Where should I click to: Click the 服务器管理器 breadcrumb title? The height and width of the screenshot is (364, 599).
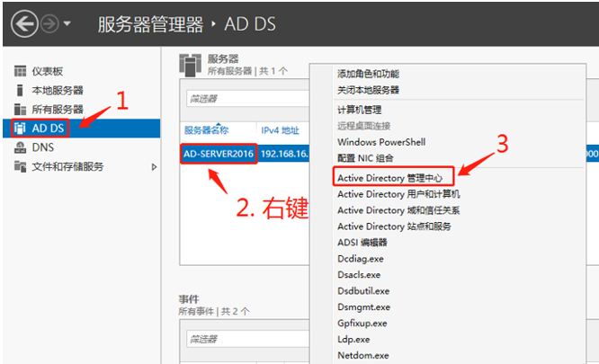(x=150, y=24)
